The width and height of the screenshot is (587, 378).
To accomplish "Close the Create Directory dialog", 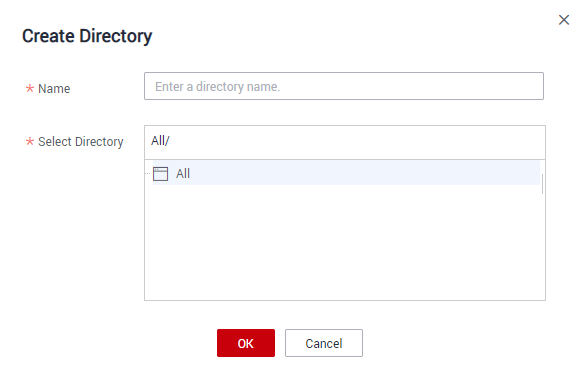I will [x=564, y=20].
